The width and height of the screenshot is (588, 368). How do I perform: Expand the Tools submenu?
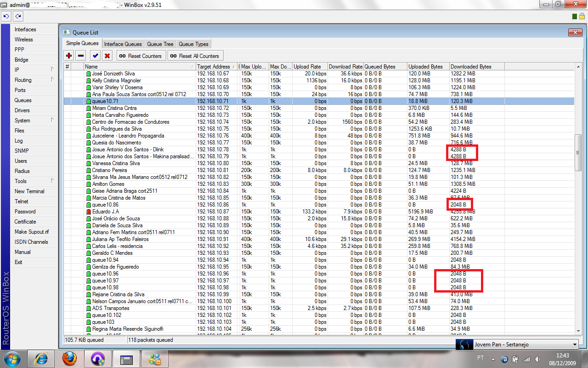point(52,181)
